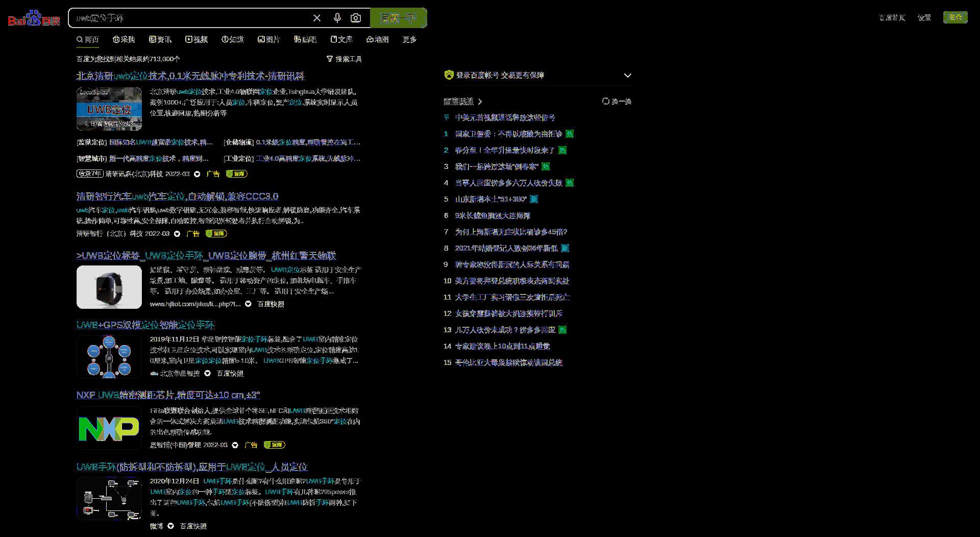Open NXP UWB精密测距芯片 result title
Image resolution: width=980 pixels, height=537 pixels.
168,395
